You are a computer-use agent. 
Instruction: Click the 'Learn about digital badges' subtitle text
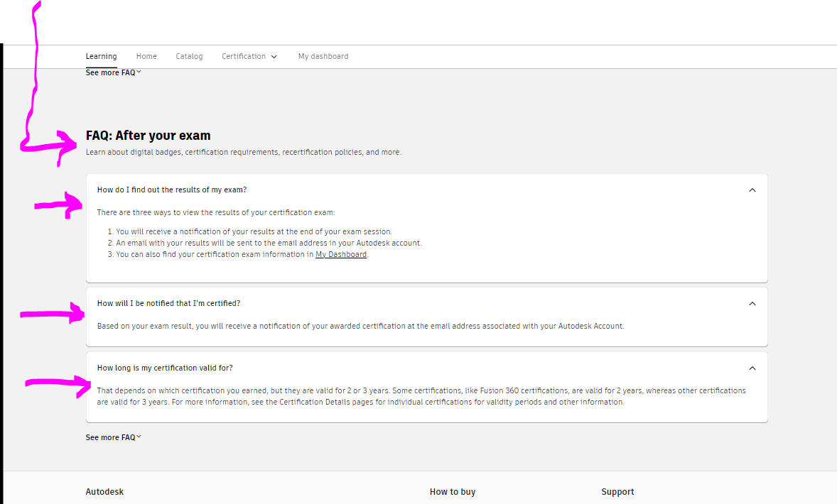click(243, 152)
